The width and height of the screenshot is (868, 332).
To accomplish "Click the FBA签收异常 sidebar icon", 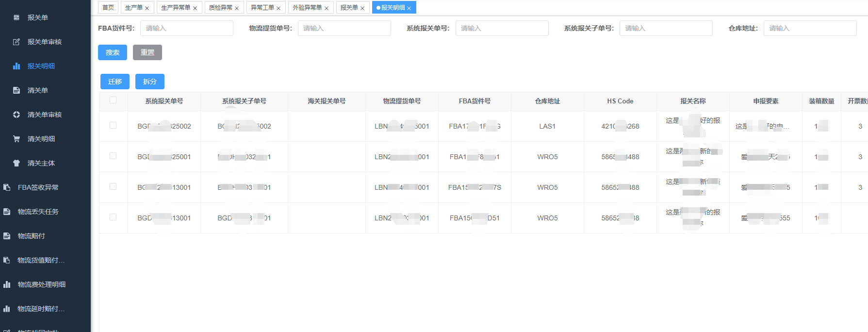I will pyautogui.click(x=7, y=187).
